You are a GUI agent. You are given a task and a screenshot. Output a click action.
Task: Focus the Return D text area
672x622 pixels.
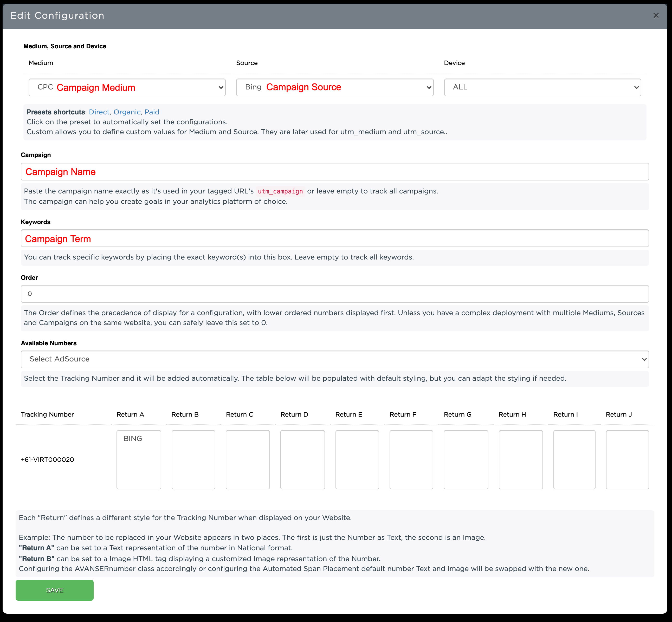[302, 459]
